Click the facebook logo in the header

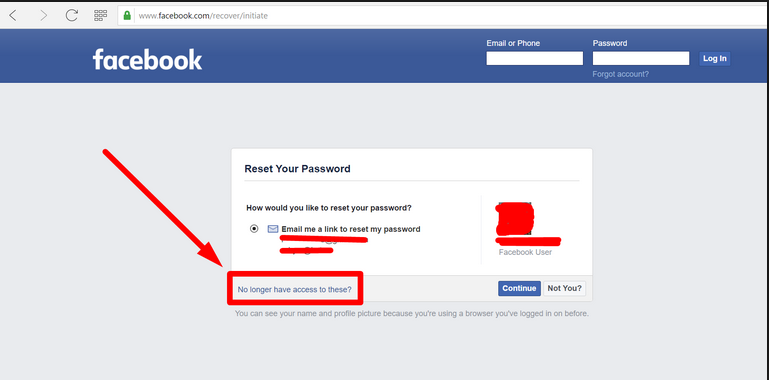tap(147, 60)
